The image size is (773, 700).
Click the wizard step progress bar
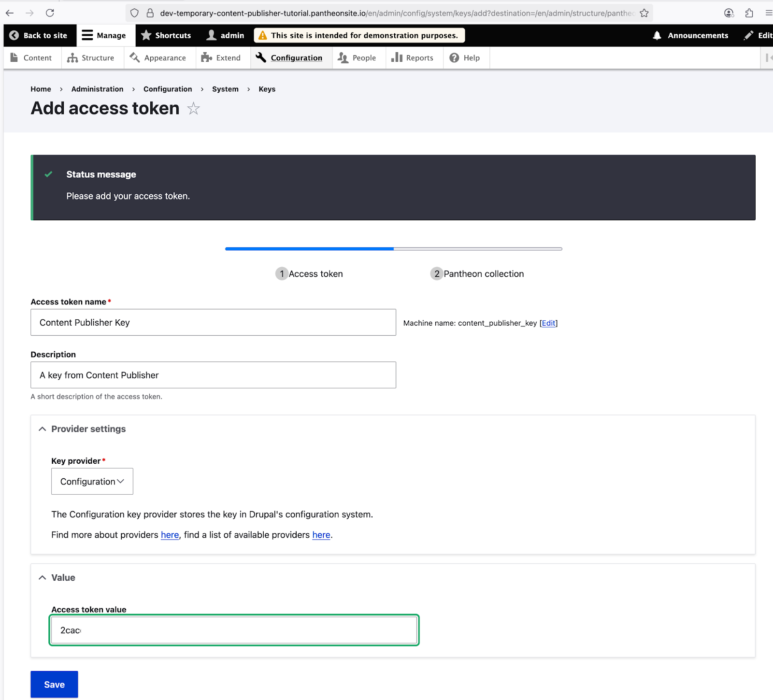point(393,249)
